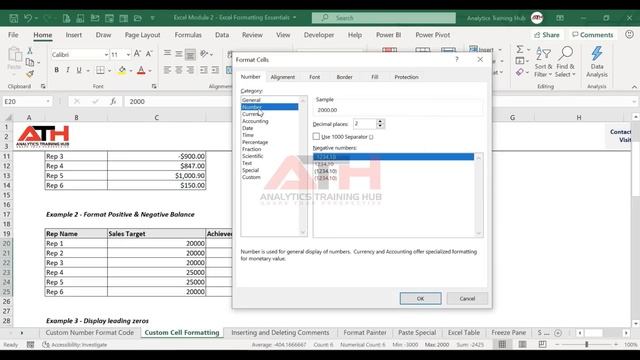Toggle Bold formatting

(56, 70)
